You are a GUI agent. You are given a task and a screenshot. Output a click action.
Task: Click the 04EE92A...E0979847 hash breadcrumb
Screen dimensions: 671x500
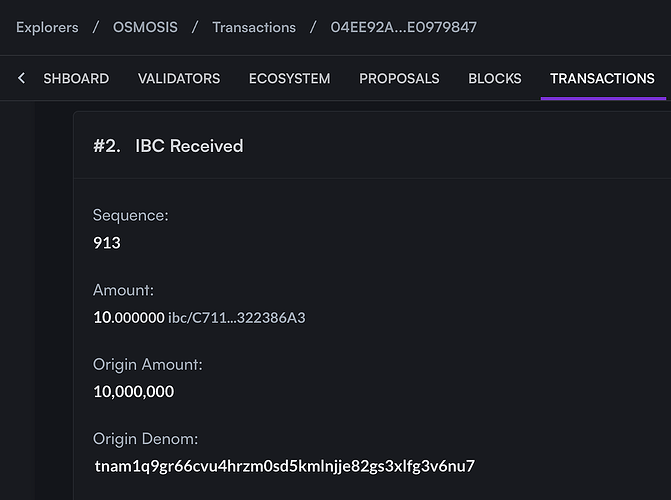pyautogui.click(x=404, y=27)
